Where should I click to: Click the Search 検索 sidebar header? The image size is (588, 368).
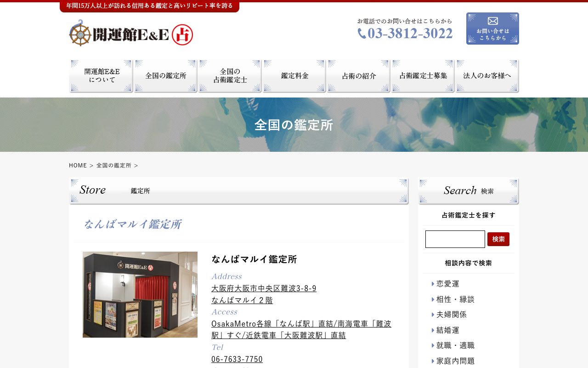click(469, 191)
